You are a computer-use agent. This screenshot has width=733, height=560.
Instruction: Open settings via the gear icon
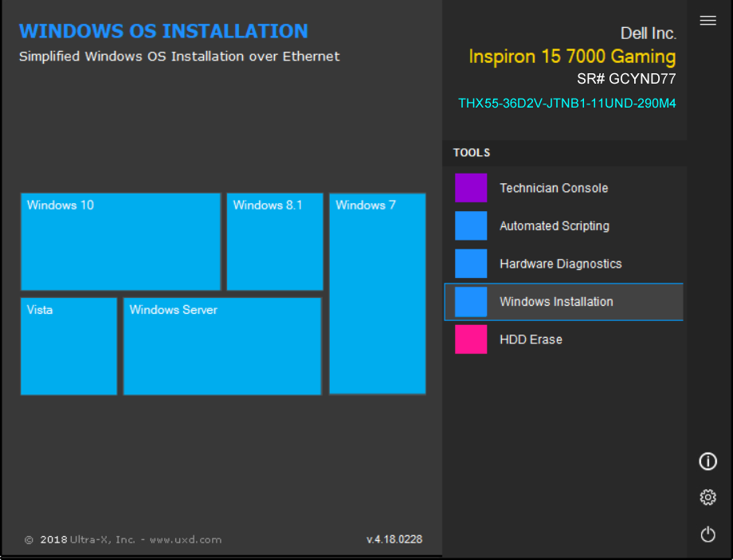point(708,497)
